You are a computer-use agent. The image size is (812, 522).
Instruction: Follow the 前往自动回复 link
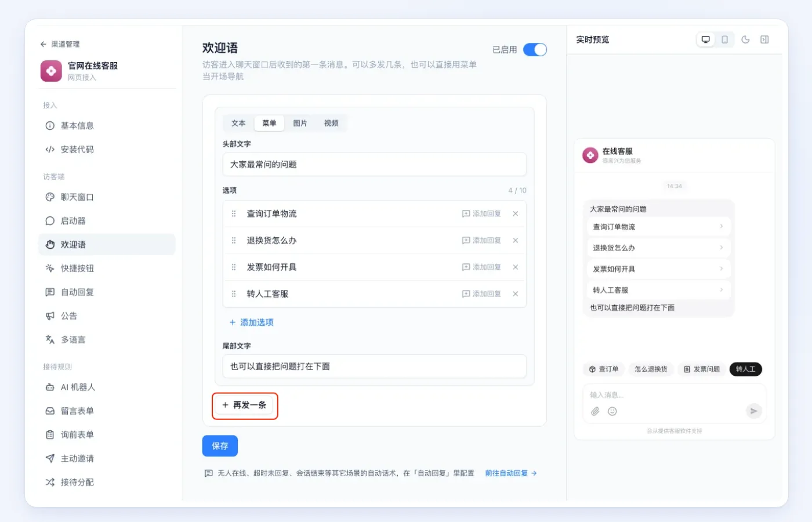511,473
